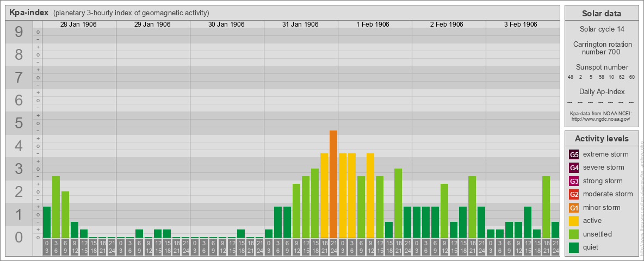The image size is (644, 261).
Task: Select the yellow active level swatch
Action: [x=574, y=221]
